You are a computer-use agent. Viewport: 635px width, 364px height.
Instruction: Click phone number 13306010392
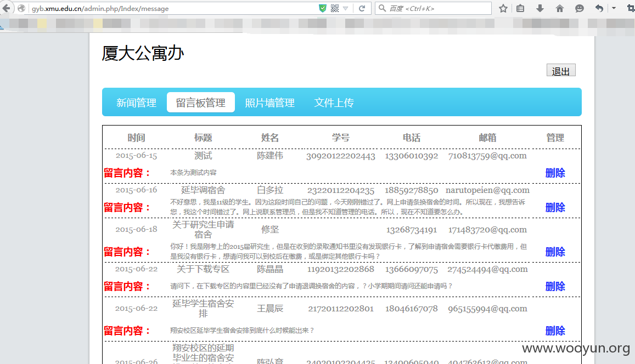tap(412, 156)
